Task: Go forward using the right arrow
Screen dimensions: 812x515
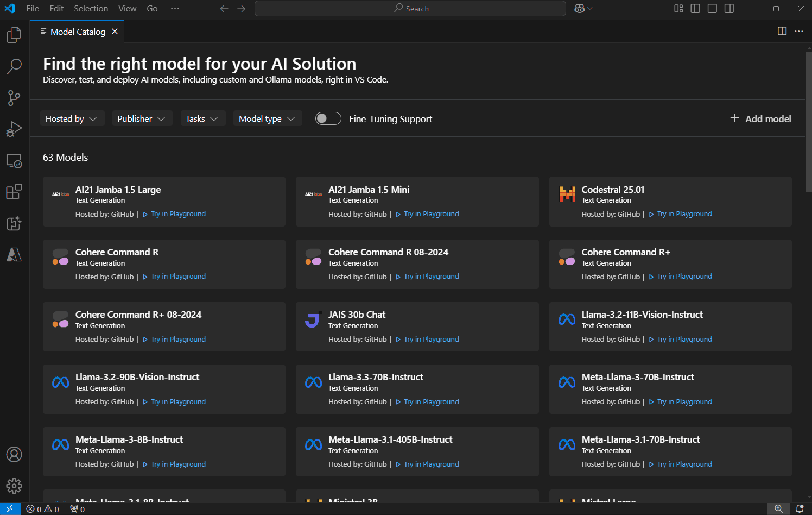Action: [x=242, y=9]
